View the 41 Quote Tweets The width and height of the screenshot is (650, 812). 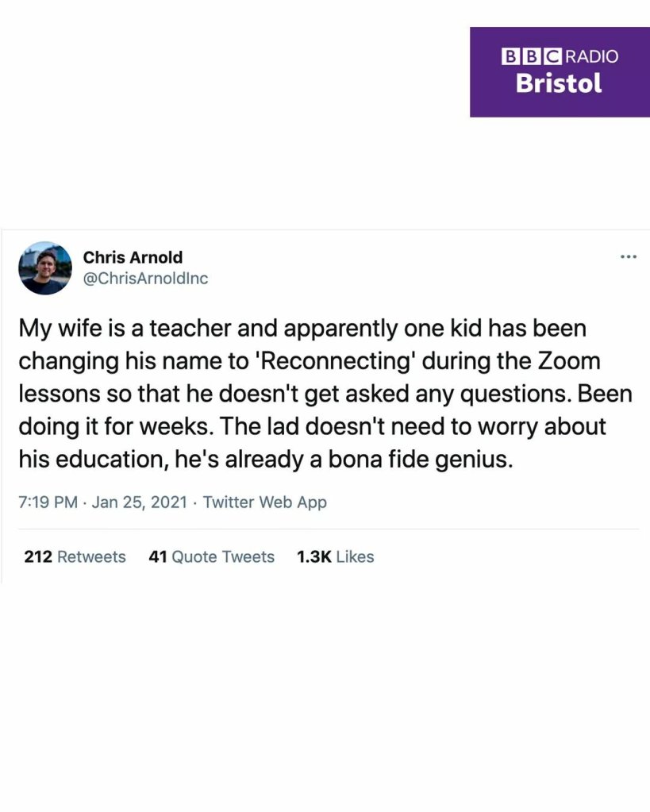[211, 557]
